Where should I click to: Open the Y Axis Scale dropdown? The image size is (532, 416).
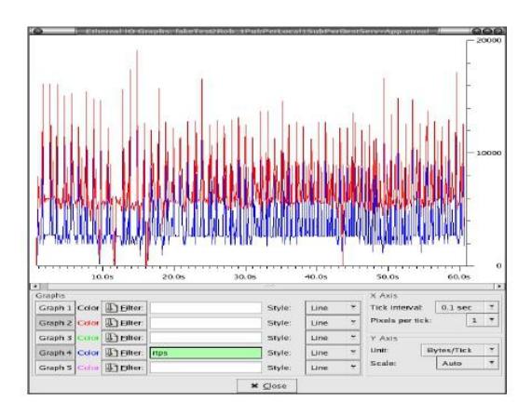pyautogui.click(x=467, y=363)
